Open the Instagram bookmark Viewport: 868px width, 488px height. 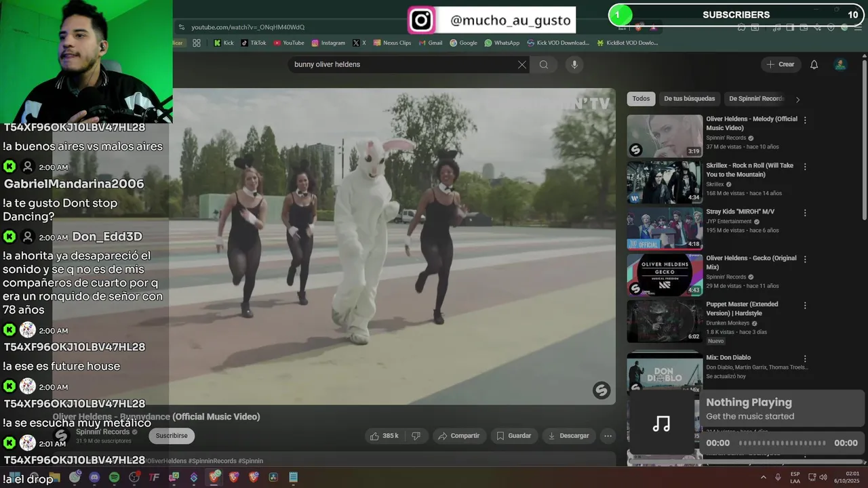click(x=328, y=43)
